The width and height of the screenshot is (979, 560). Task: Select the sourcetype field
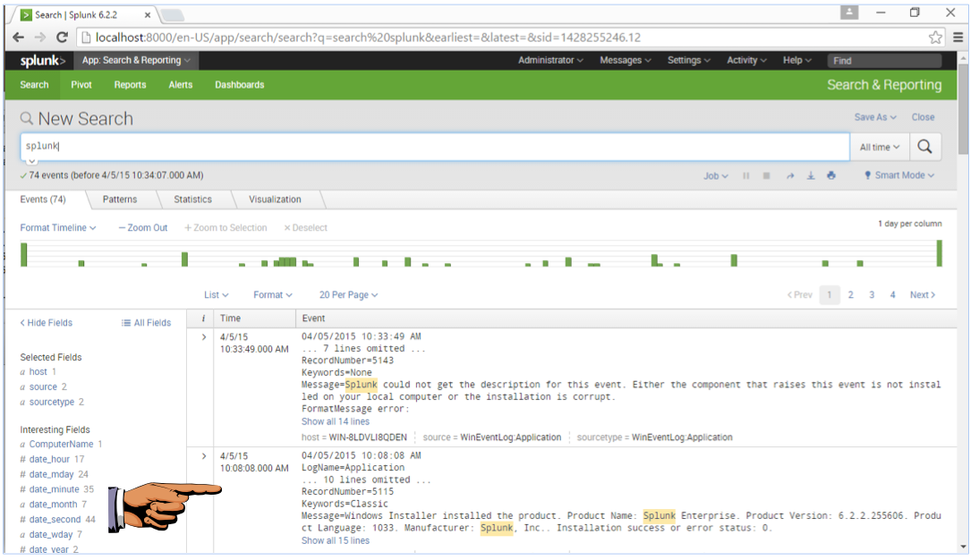(x=51, y=402)
